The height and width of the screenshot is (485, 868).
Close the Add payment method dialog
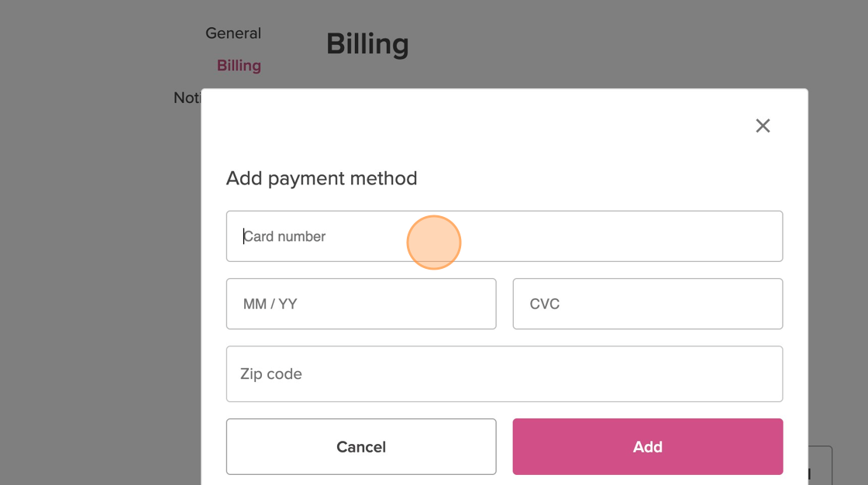pos(763,126)
